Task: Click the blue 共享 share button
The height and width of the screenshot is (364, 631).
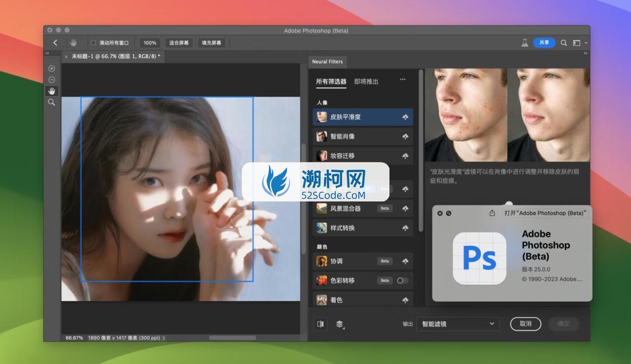Action: click(x=544, y=43)
